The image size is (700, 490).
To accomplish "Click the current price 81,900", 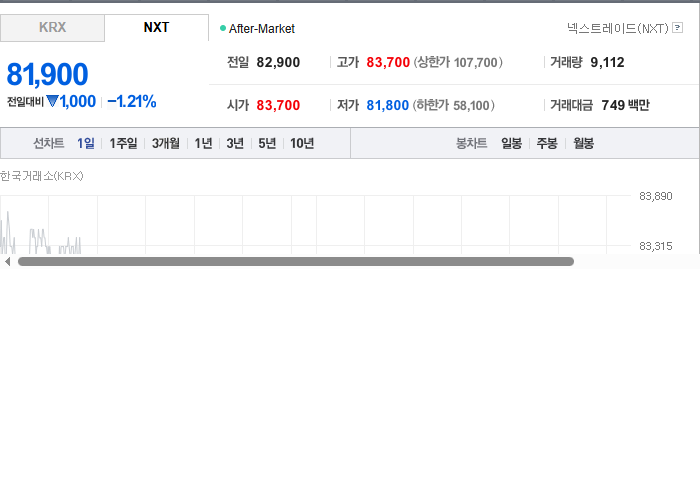I will click(x=47, y=74).
